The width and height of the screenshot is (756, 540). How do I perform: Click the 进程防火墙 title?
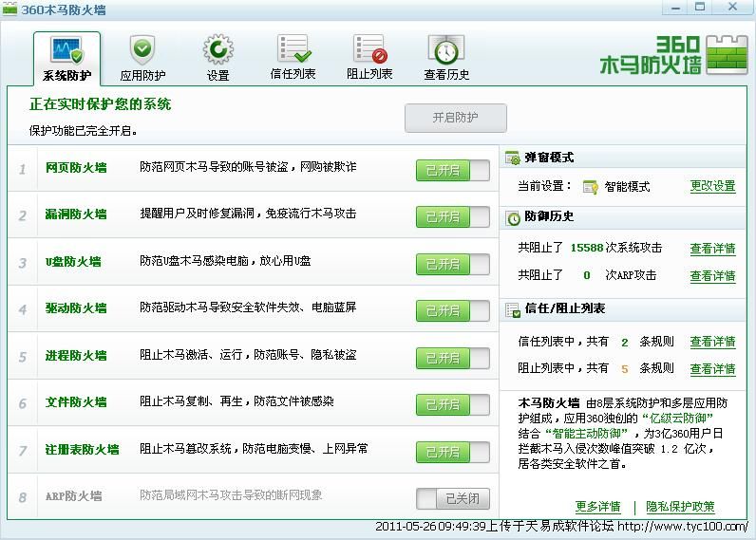(76, 356)
